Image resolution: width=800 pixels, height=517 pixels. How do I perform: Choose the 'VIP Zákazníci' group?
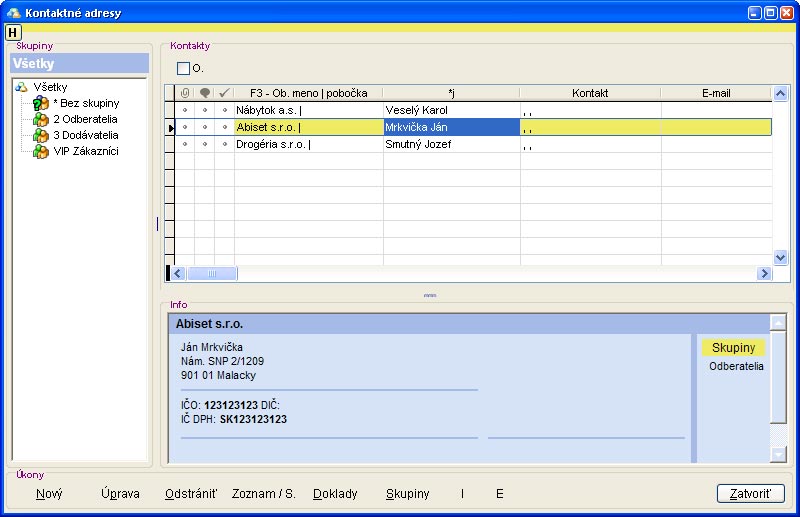[85, 151]
